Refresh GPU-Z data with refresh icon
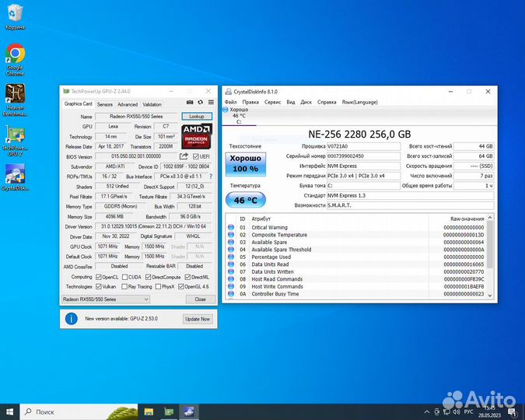 coord(200,102)
